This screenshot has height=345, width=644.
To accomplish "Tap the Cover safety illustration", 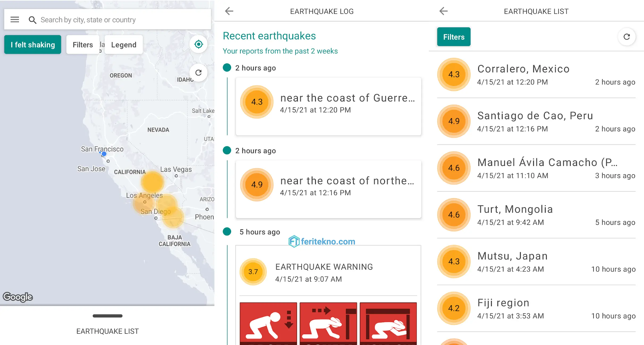I will 328,324.
